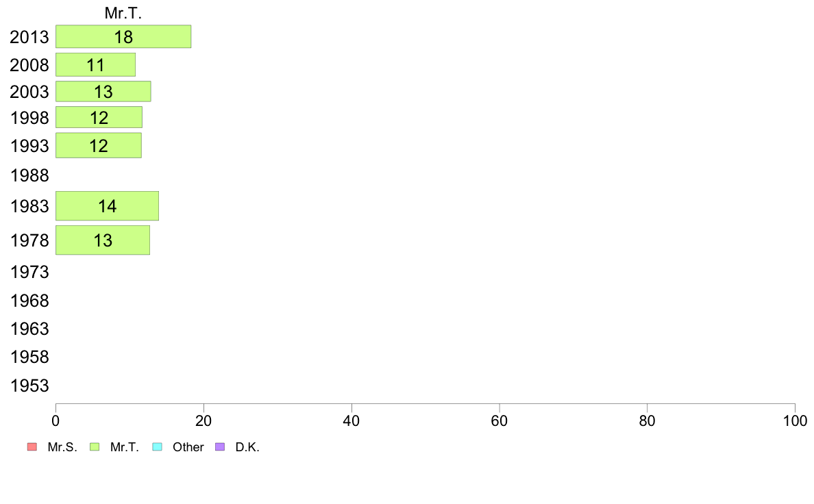Click the 2003 bar labeled 13
814x504 pixels.
(x=103, y=91)
